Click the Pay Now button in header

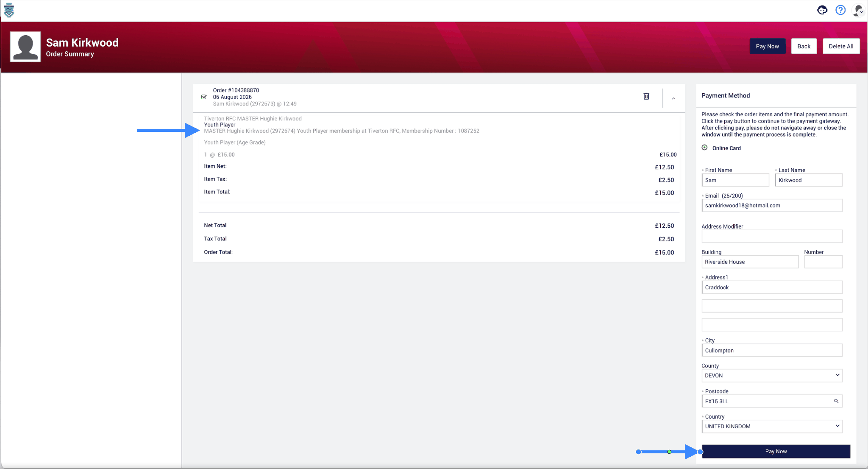click(x=767, y=46)
